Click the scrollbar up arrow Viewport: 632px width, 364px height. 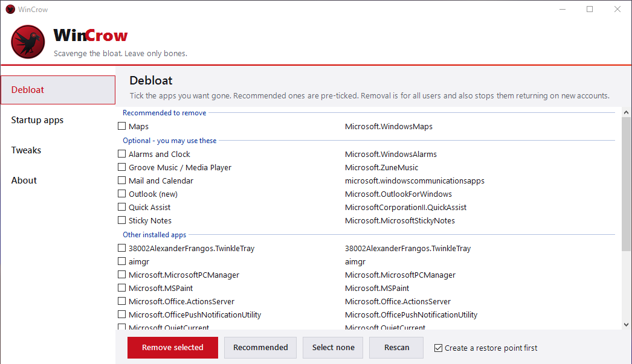[x=626, y=112]
